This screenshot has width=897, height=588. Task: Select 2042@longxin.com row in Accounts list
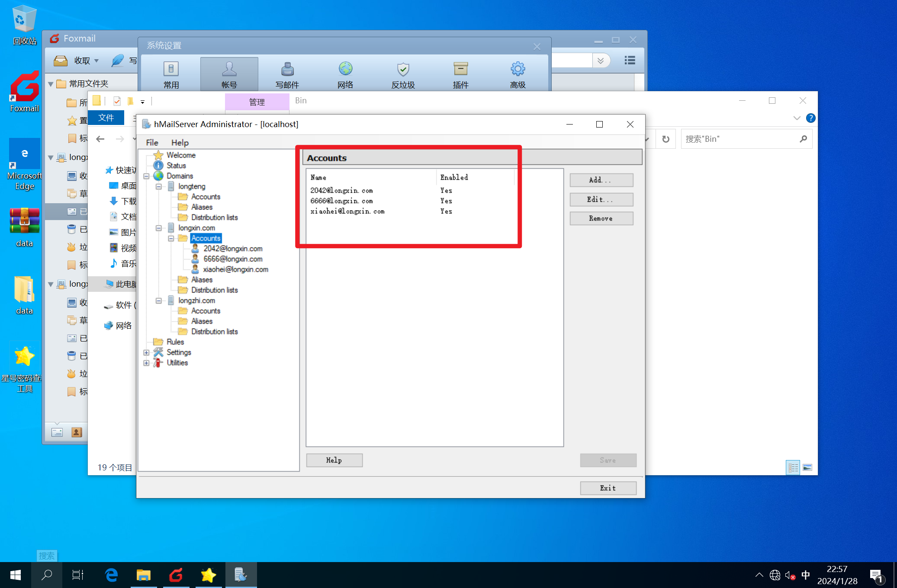coord(411,191)
